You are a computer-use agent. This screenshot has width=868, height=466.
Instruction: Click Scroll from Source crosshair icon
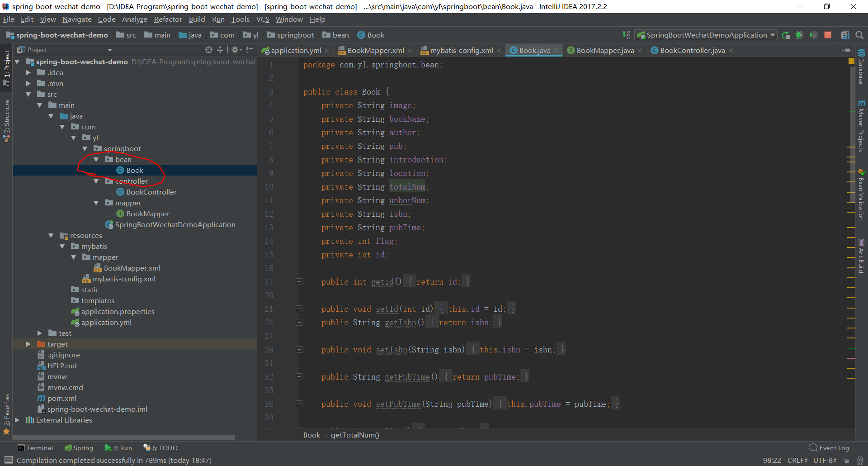(x=208, y=50)
